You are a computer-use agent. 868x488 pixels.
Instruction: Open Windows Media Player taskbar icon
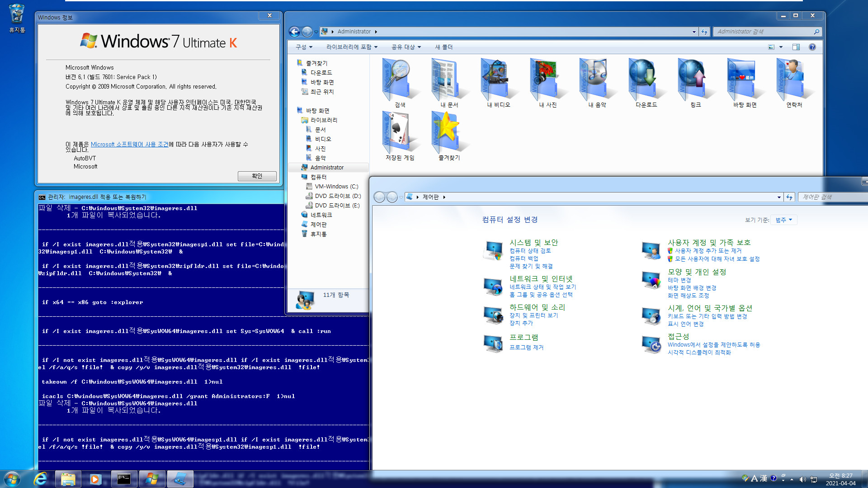[x=95, y=479]
